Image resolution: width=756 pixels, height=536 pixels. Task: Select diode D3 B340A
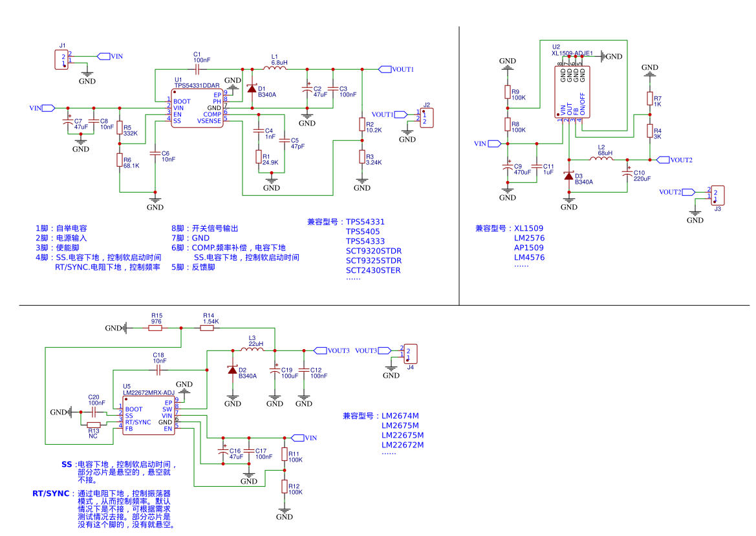pos(569,176)
